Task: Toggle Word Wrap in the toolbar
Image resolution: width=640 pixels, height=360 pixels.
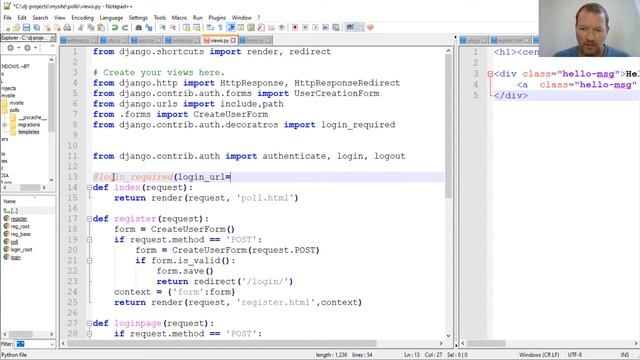Action: click(x=210, y=27)
